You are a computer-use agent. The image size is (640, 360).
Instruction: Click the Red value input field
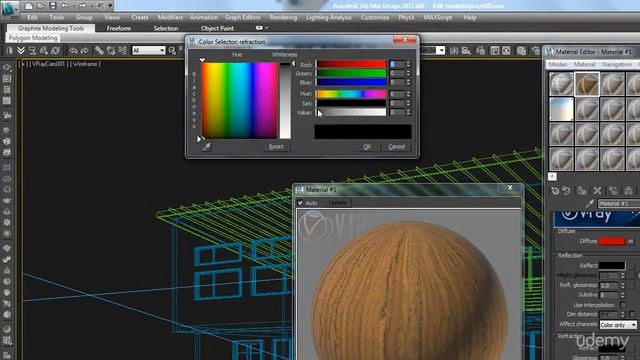396,64
